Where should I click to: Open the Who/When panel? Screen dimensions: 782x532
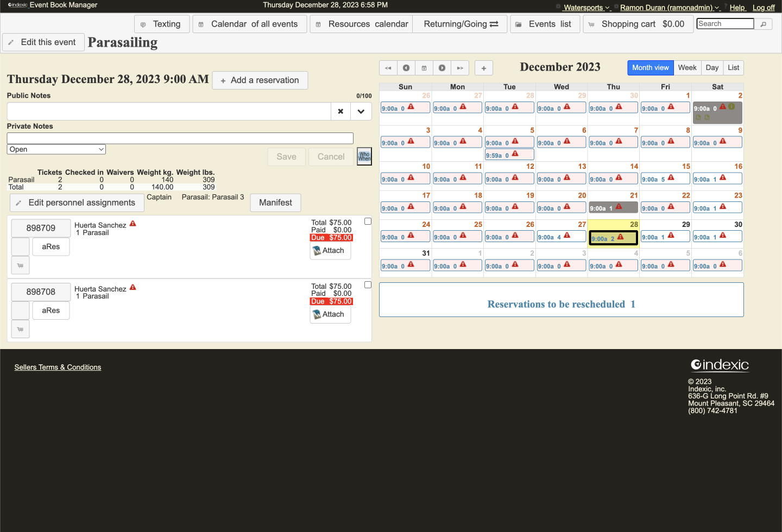[x=364, y=156]
